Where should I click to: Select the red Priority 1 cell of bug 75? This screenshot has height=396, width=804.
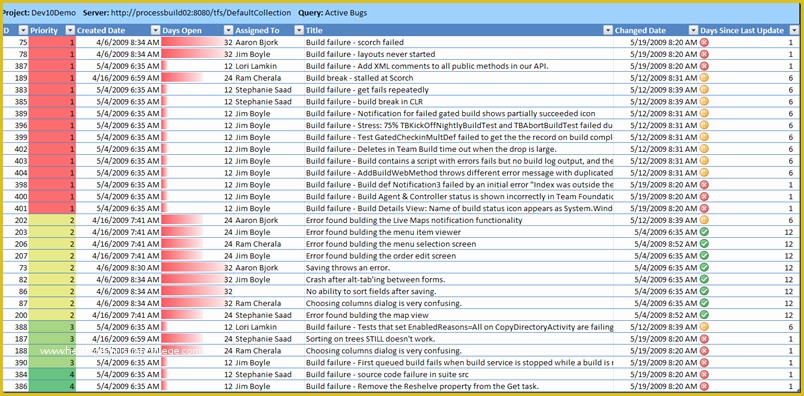52,43
